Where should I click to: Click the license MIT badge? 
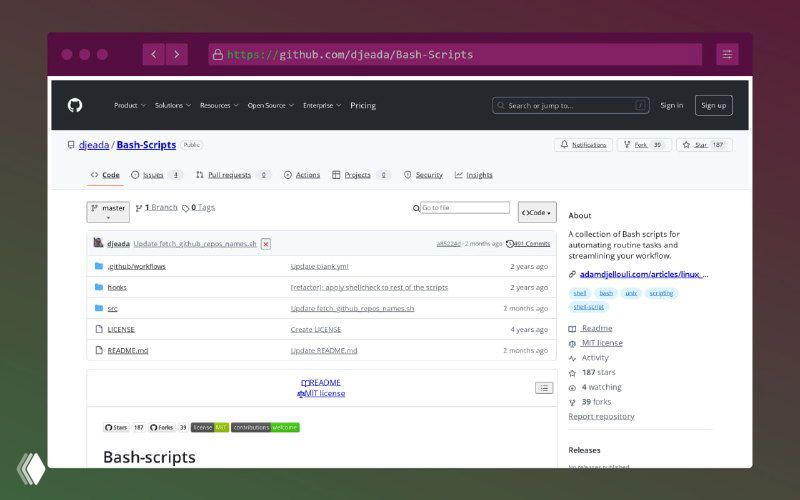click(210, 428)
